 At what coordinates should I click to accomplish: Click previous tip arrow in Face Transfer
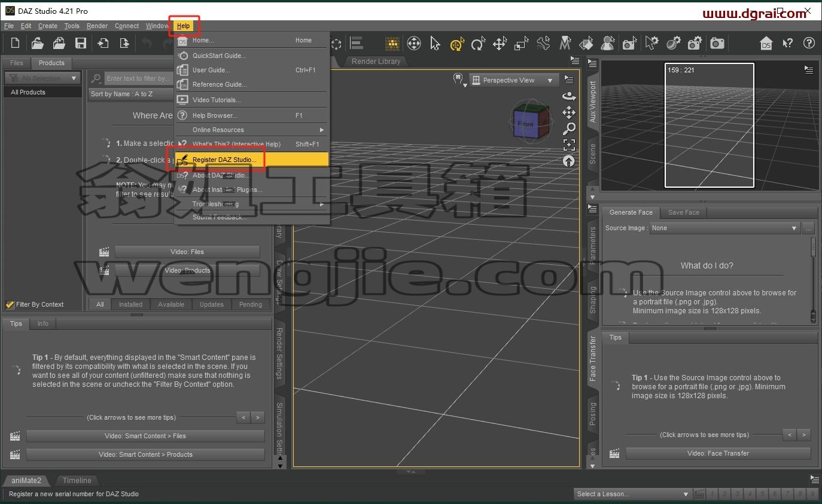790,435
